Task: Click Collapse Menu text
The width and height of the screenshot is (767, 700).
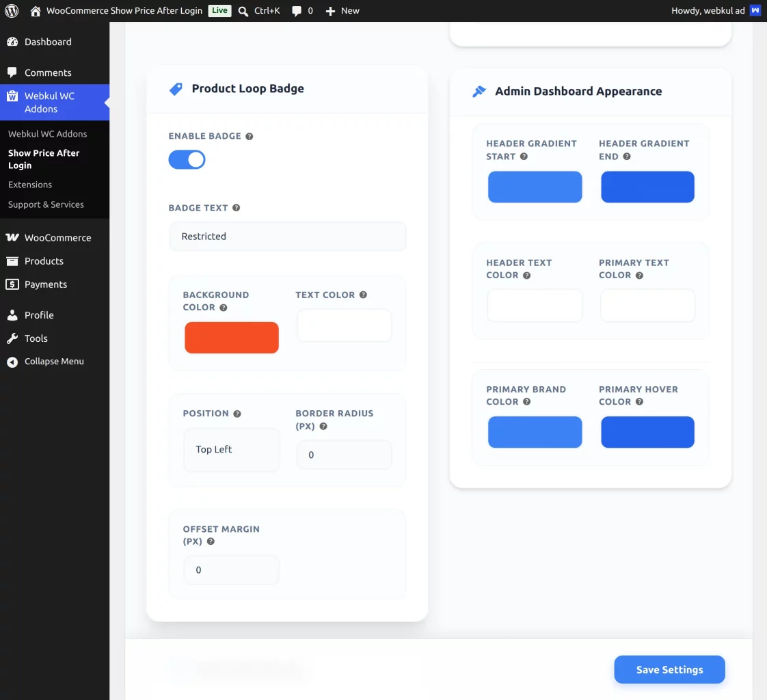Action: [54, 362]
